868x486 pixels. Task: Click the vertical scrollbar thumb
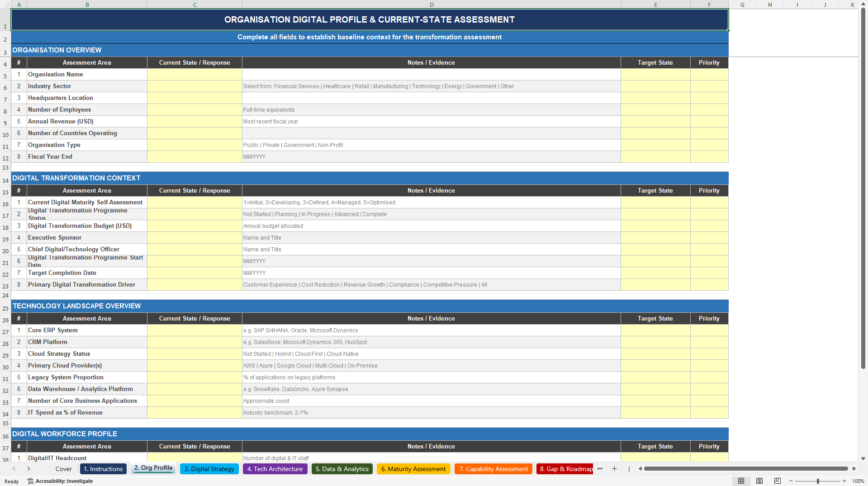[863, 188]
